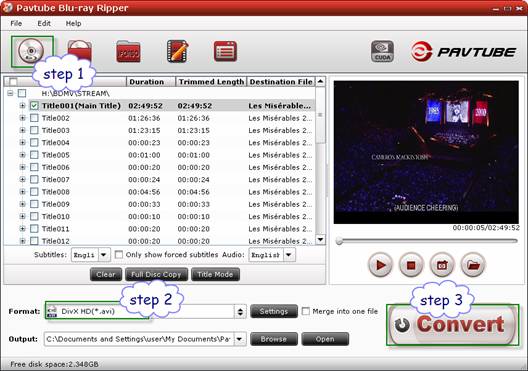The image size is (528, 371).
Task: Click the title list scroll down arrow
Action: click(x=320, y=240)
